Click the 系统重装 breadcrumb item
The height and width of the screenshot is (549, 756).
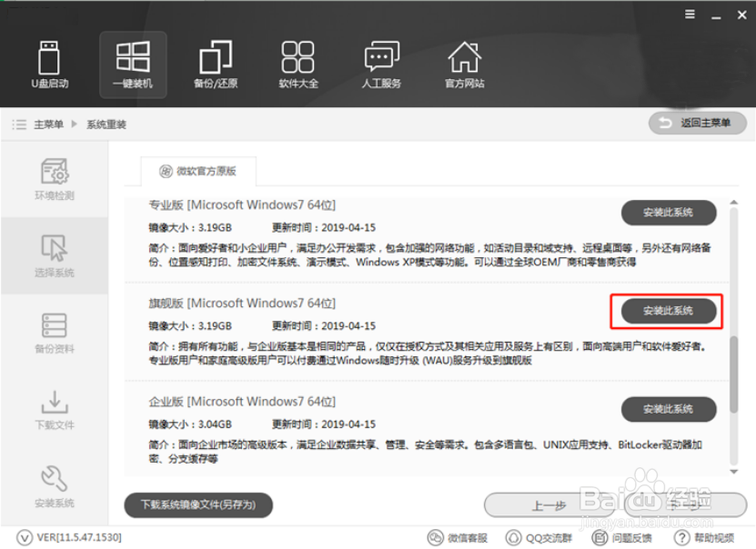[x=106, y=125]
